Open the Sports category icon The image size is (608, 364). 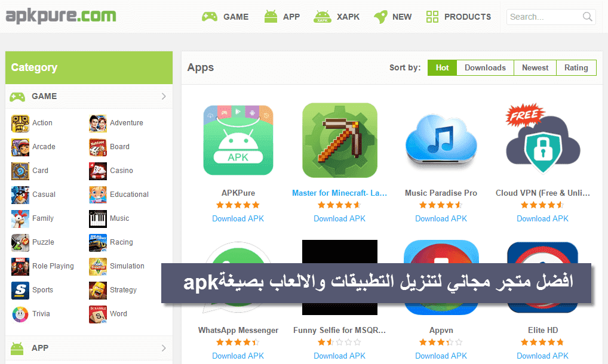(20, 291)
